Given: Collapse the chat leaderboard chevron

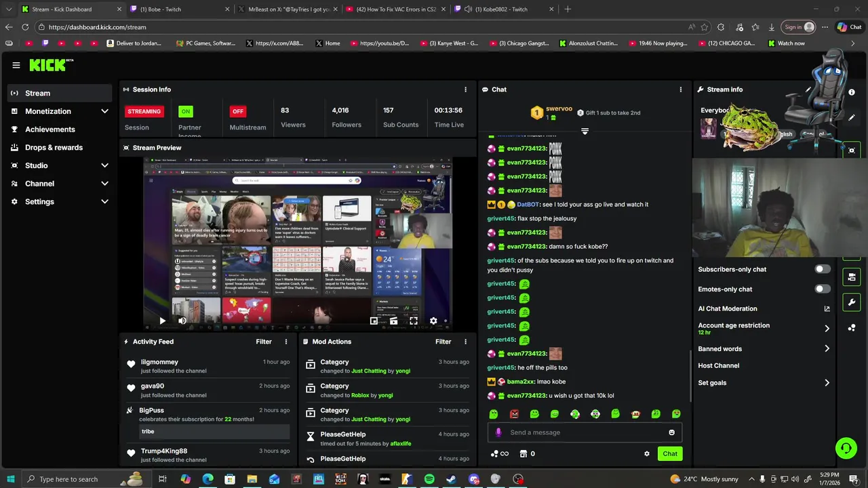Looking at the screenshot, I should pos(585,131).
